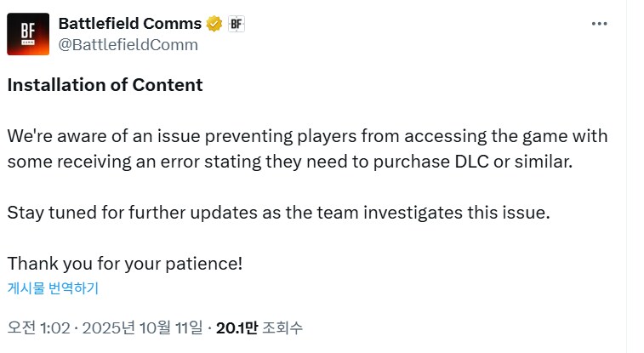Click the small BF affiliate badge
This screenshot has width=644, height=353.
237,24
